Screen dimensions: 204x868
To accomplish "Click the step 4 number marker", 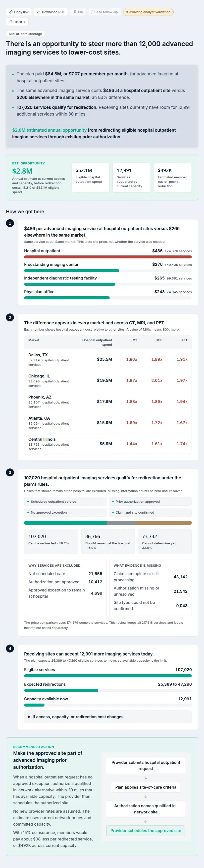I will (x=10, y=648).
